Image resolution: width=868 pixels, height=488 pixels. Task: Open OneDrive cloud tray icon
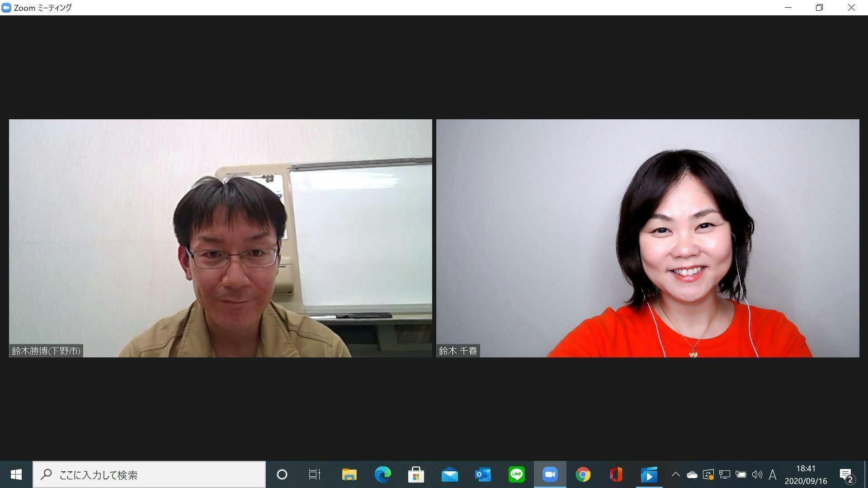(692, 474)
